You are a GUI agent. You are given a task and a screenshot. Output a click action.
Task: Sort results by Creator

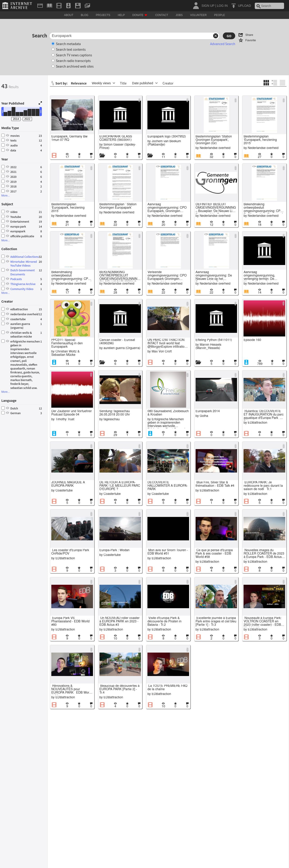point(168,83)
